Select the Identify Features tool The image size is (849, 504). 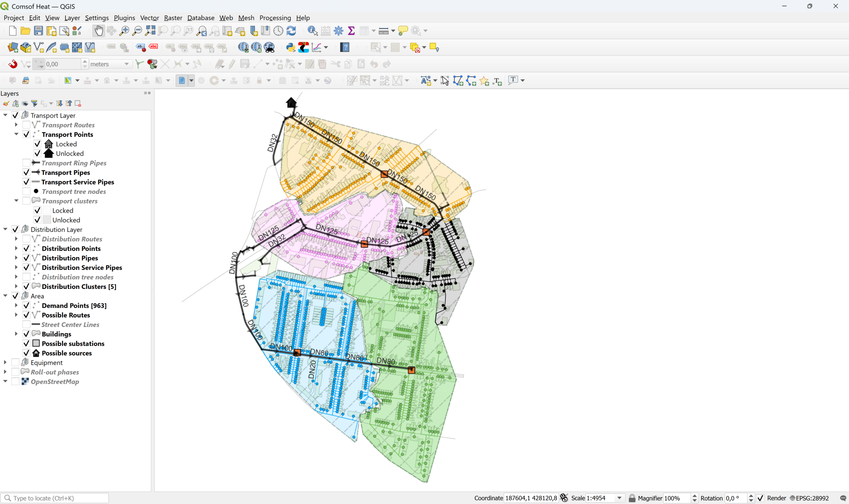[312, 30]
